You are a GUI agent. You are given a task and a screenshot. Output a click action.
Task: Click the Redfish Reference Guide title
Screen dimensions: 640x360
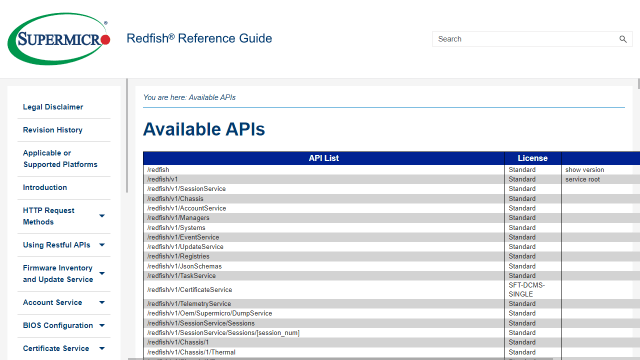(x=199, y=38)
